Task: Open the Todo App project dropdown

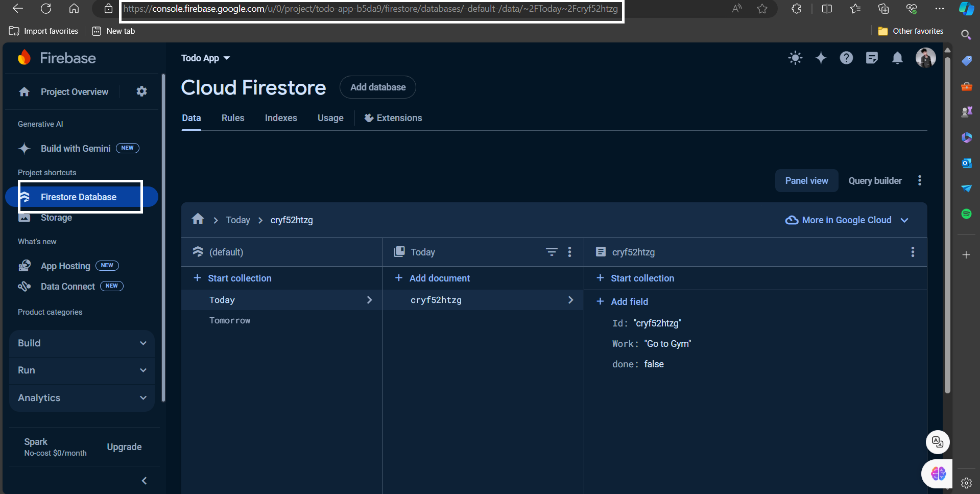Action: pos(205,58)
